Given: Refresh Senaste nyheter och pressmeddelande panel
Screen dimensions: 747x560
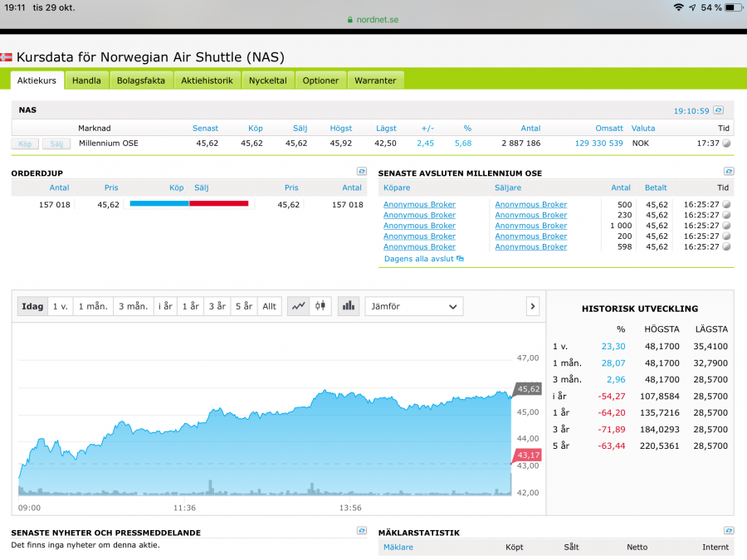Looking at the screenshot, I should (x=362, y=531).
